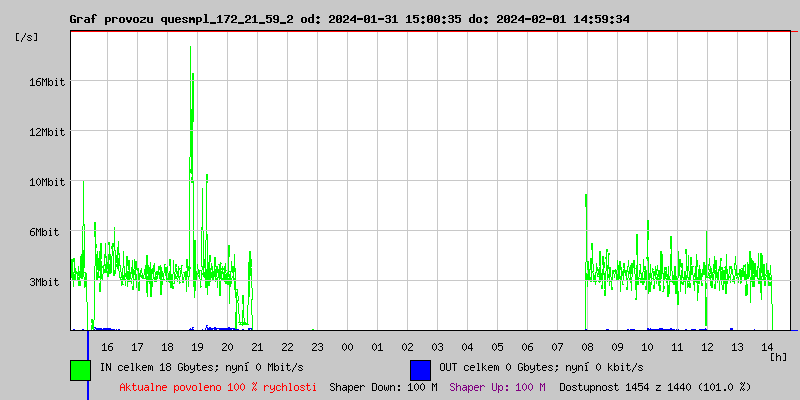Select the 3Mbit y-axis label
The width and height of the screenshot is (800, 400).
pos(44,282)
